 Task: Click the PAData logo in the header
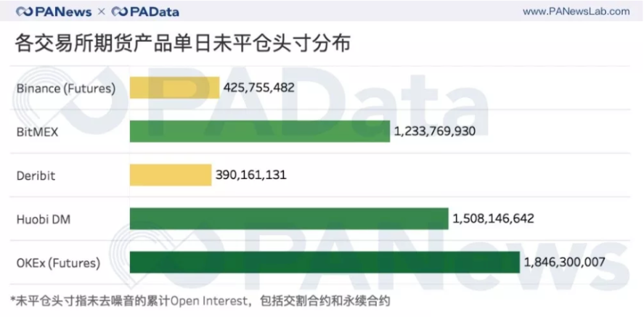[x=146, y=12]
